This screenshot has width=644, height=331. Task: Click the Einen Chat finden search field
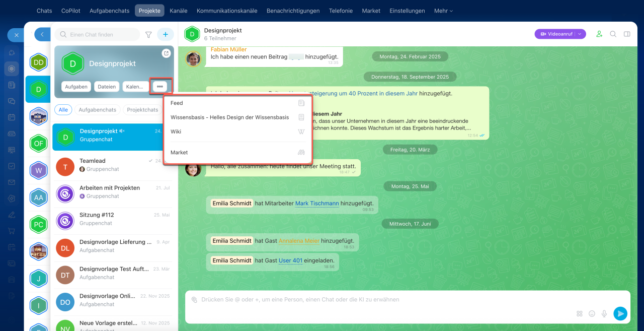tap(97, 34)
